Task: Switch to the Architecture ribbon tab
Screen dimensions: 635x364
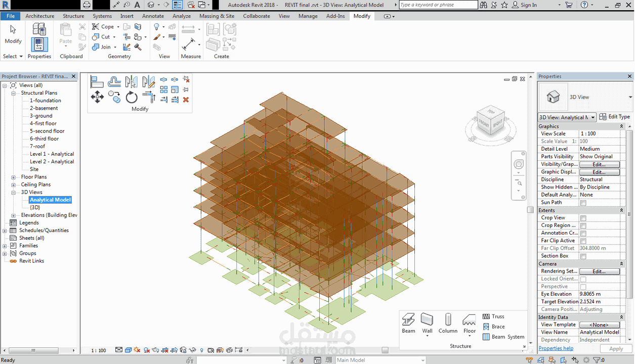Action: tap(40, 16)
